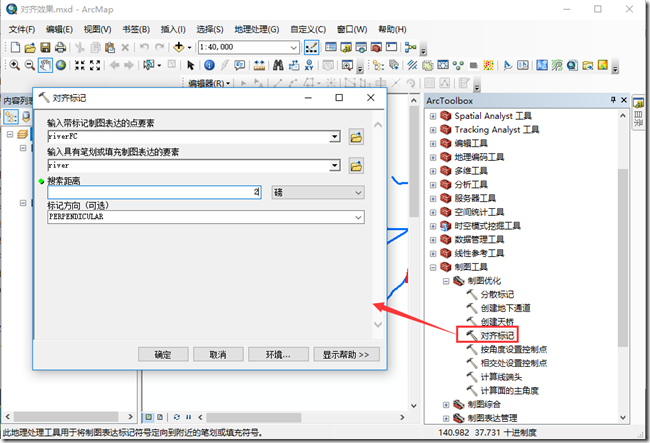The height and width of the screenshot is (443, 650).
Task: Click the Fixed Zoom Out arrows icon
Action: click(95, 65)
